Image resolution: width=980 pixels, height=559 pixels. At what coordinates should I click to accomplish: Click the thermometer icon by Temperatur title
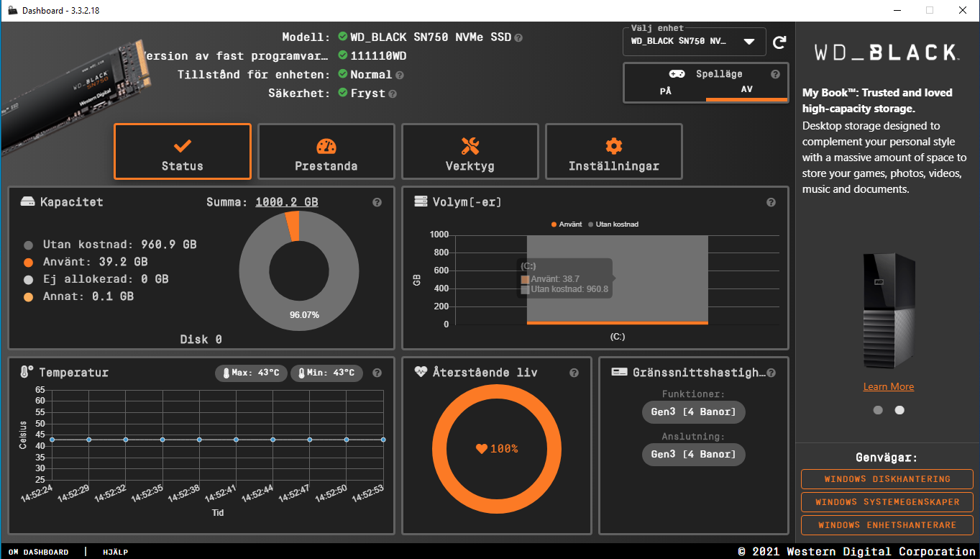click(27, 373)
